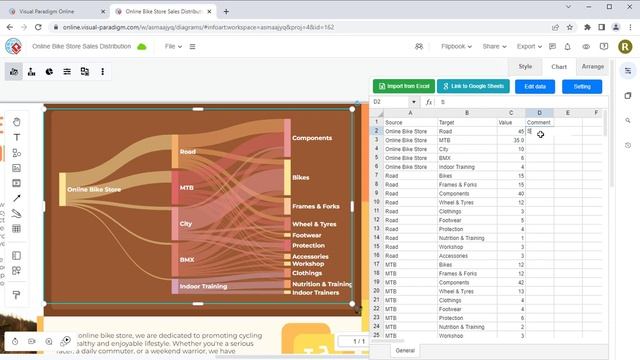Click Import from Excel button

pyautogui.click(x=404, y=87)
